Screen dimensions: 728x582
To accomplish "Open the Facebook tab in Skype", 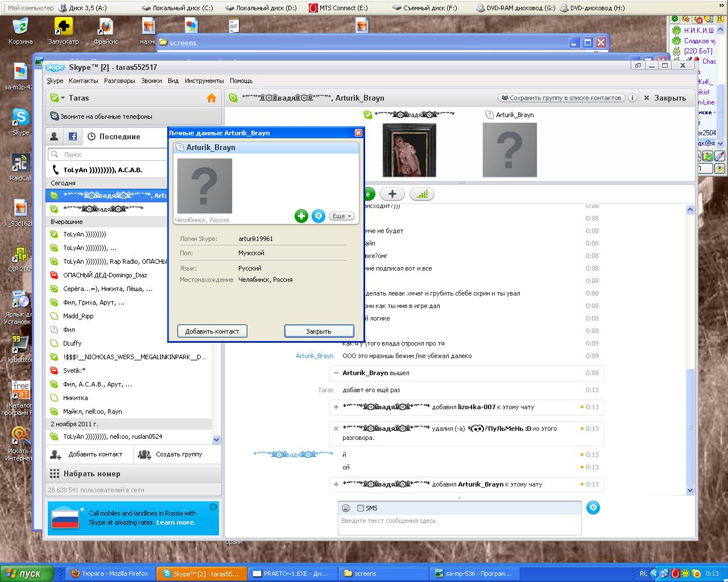I will 73,136.
